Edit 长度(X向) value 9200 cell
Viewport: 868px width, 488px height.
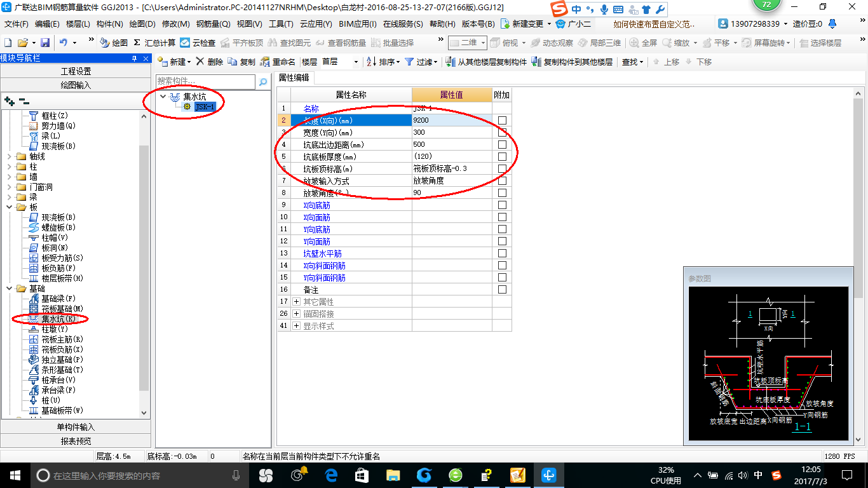pyautogui.click(x=452, y=120)
